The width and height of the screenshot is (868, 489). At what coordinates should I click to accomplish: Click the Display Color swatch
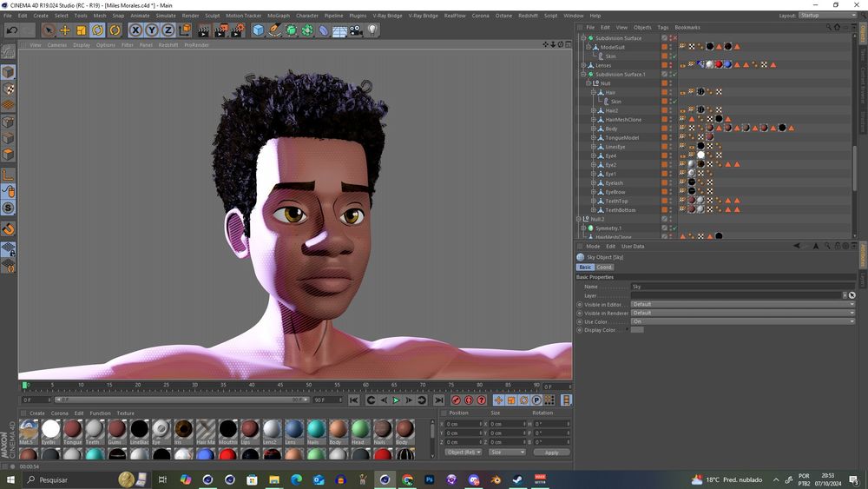point(637,330)
